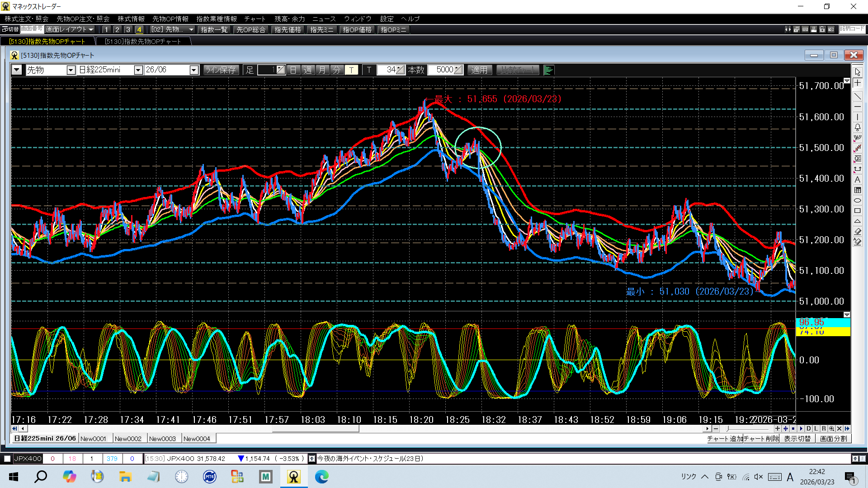Switch to the New0001 chart tab
The width and height of the screenshot is (868, 488).
93,438
